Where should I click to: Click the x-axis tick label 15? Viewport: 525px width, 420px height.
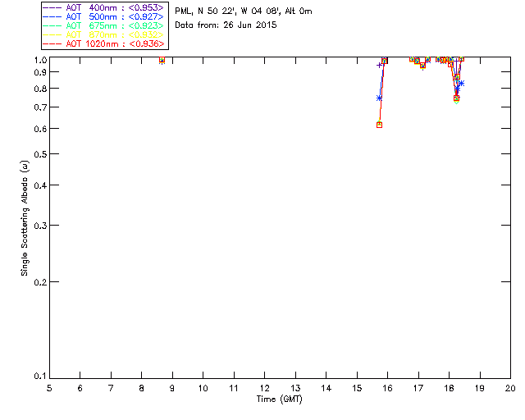pos(357,388)
